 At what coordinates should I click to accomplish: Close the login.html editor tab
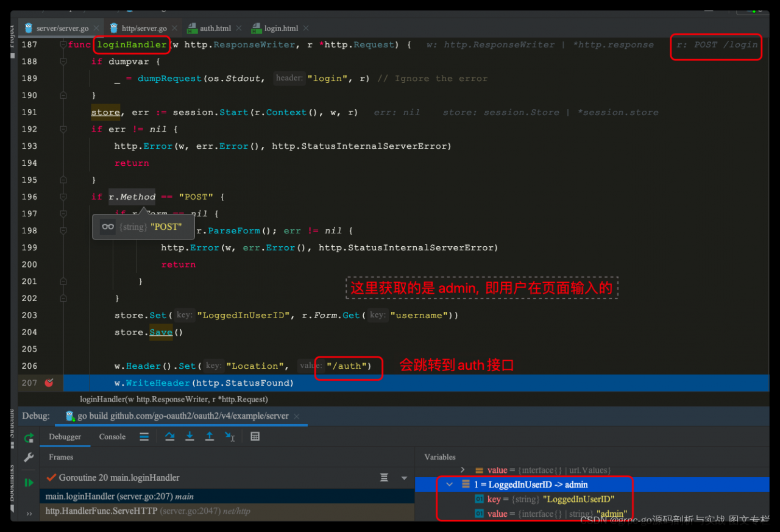tap(306, 28)
